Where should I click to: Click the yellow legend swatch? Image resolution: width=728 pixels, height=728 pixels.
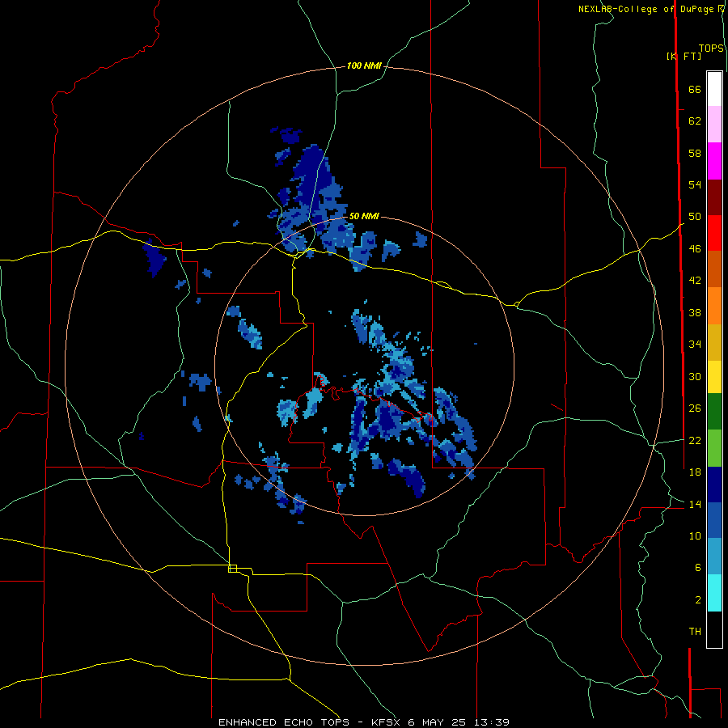[x=714, y=377]
